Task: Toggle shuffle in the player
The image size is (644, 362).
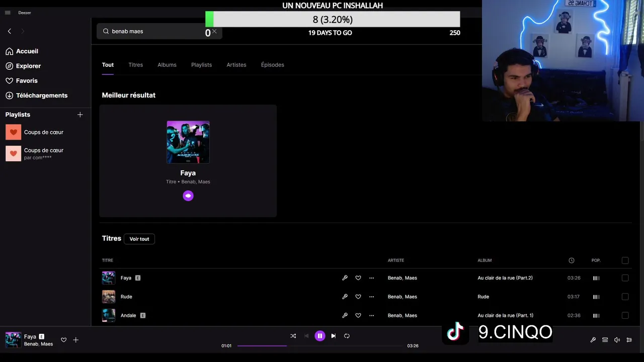Action: tap(293, 336)
